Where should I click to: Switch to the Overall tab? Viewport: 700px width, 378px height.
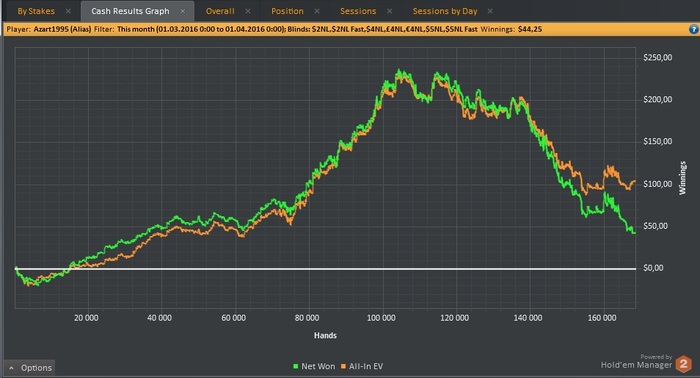coord(220,11)
